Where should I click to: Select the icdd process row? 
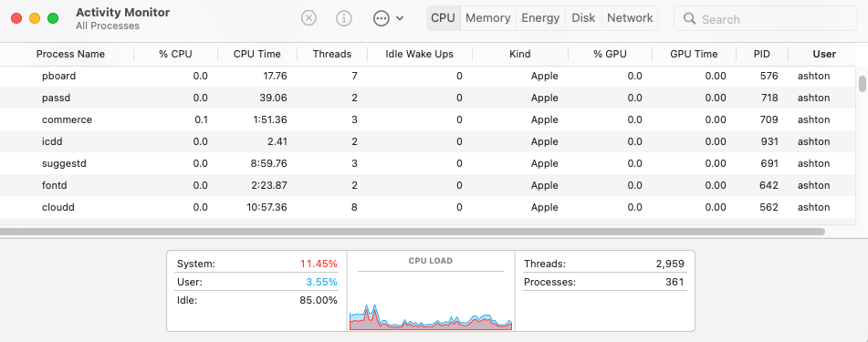pos(427,141)
